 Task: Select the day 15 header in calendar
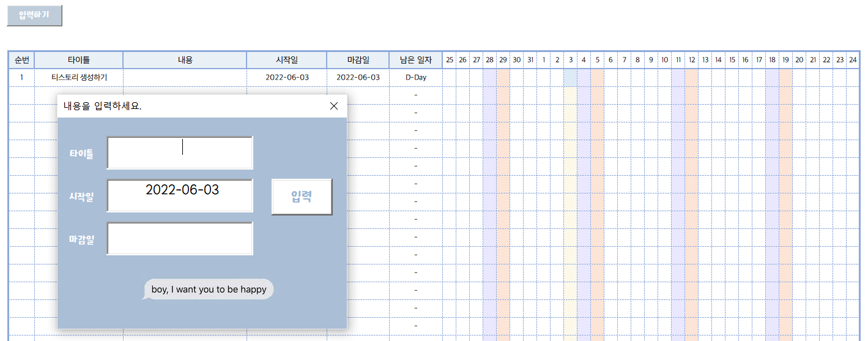[x=732, y=60]
